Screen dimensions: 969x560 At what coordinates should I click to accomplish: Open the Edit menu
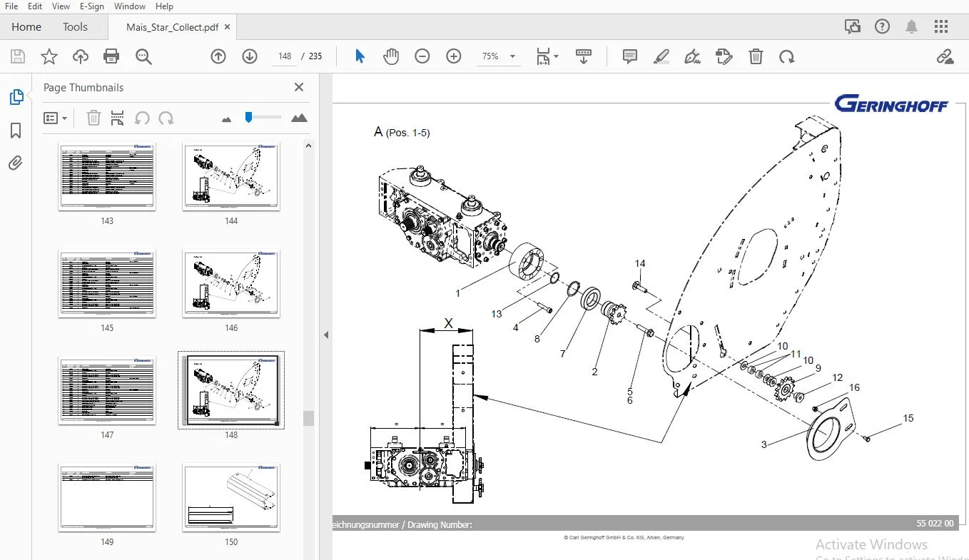tap(35, 6)
